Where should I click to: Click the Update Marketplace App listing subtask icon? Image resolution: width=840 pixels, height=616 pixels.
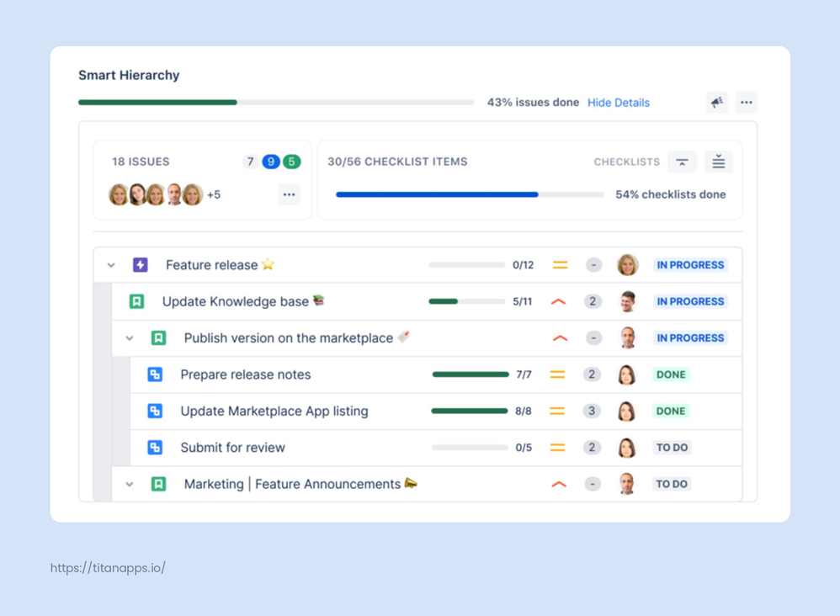click(x=155, y=411)
